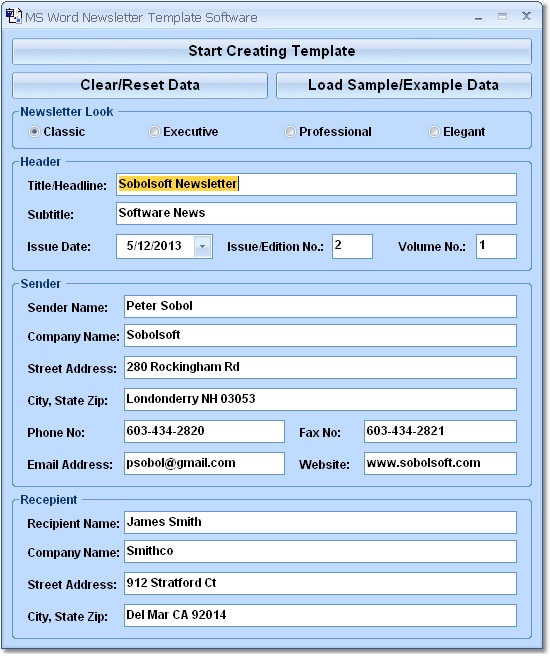The image size is (550, 656).
Task: Focus the Fax No input field
Action: [440, 431]
